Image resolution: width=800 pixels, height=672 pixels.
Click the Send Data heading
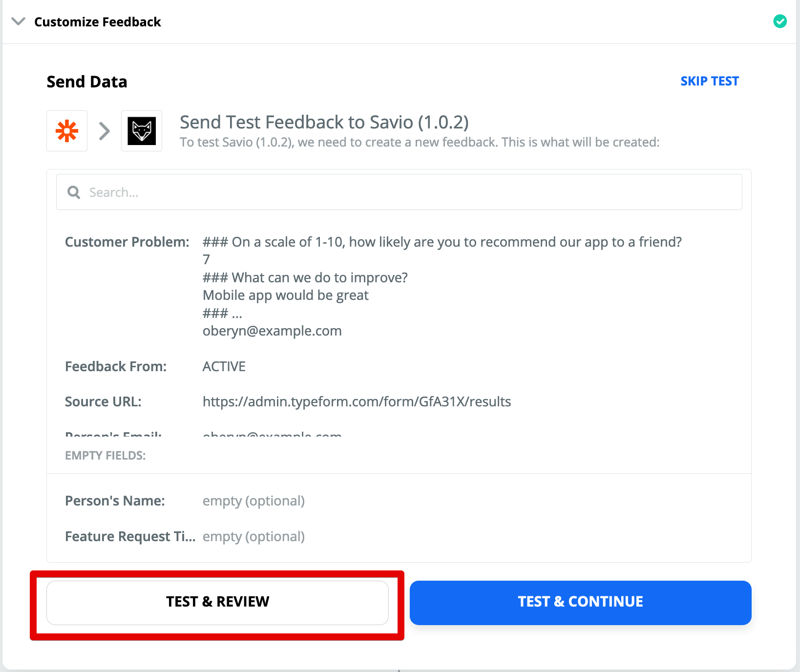(x=87, y=82)
